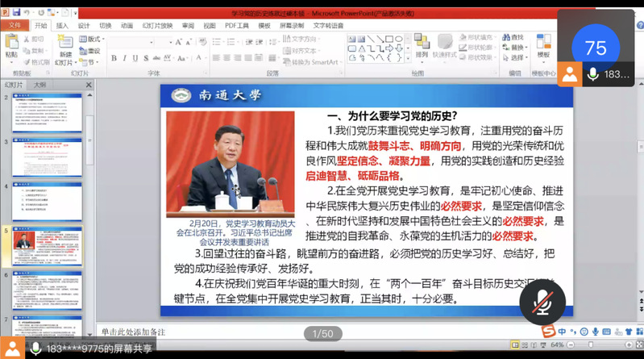
Task: Click the 粘贴 (Paste) clipboard icon
Action: [11, 44]
